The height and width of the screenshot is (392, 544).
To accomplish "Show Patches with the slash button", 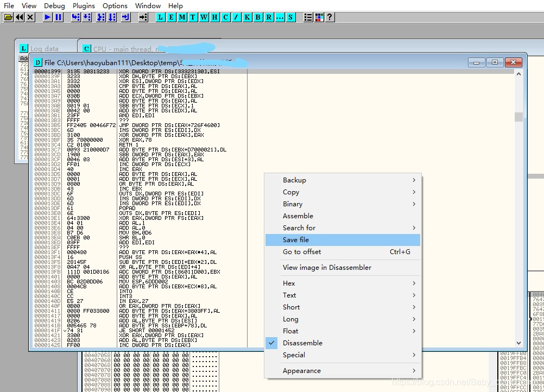I will 237,17.
